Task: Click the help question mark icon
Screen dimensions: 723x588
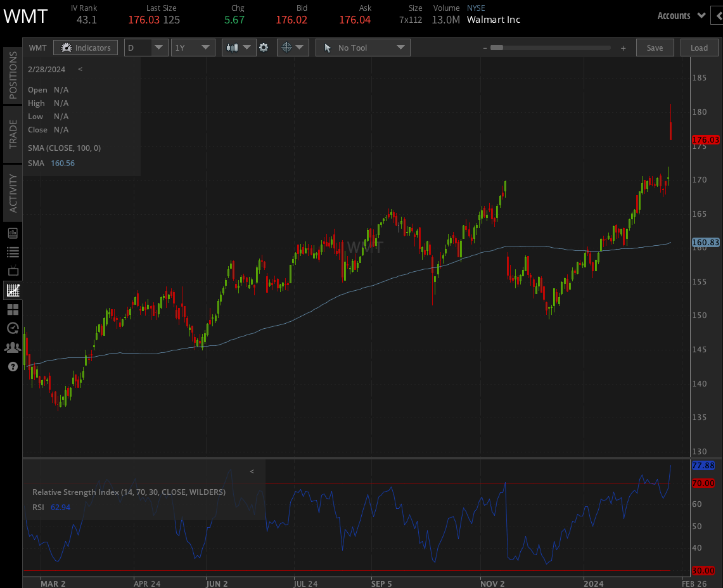Action: 13,366
